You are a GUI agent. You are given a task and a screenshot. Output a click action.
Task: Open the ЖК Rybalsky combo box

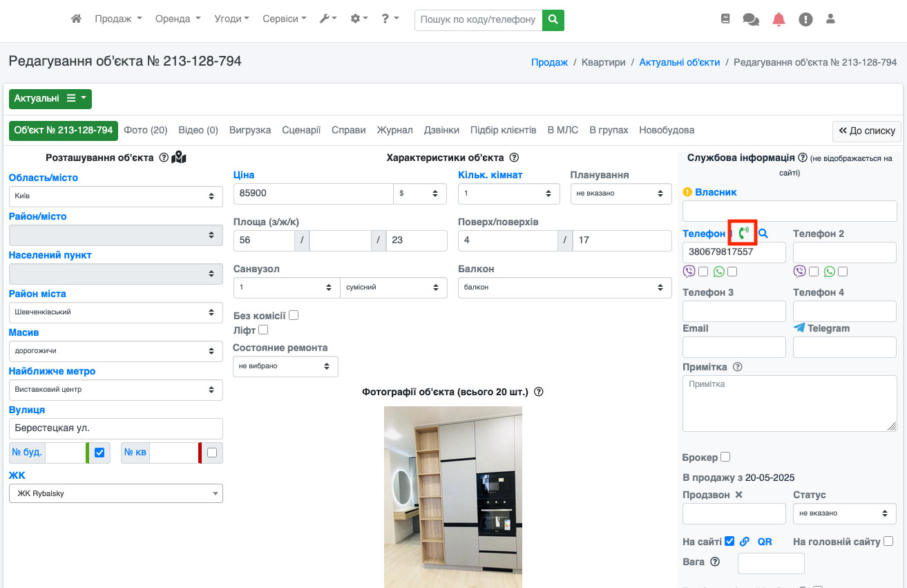[x=115, y=493]
